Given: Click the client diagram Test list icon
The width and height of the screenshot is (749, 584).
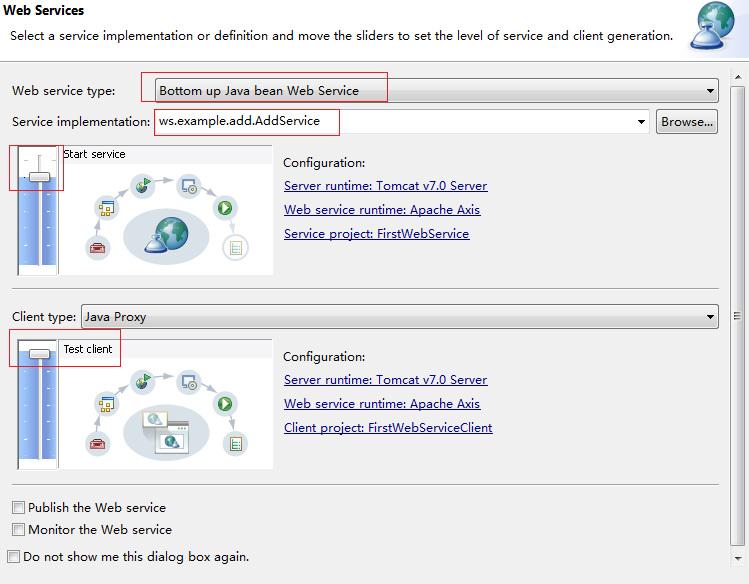Looking at the screenshot, I should 235,444.
